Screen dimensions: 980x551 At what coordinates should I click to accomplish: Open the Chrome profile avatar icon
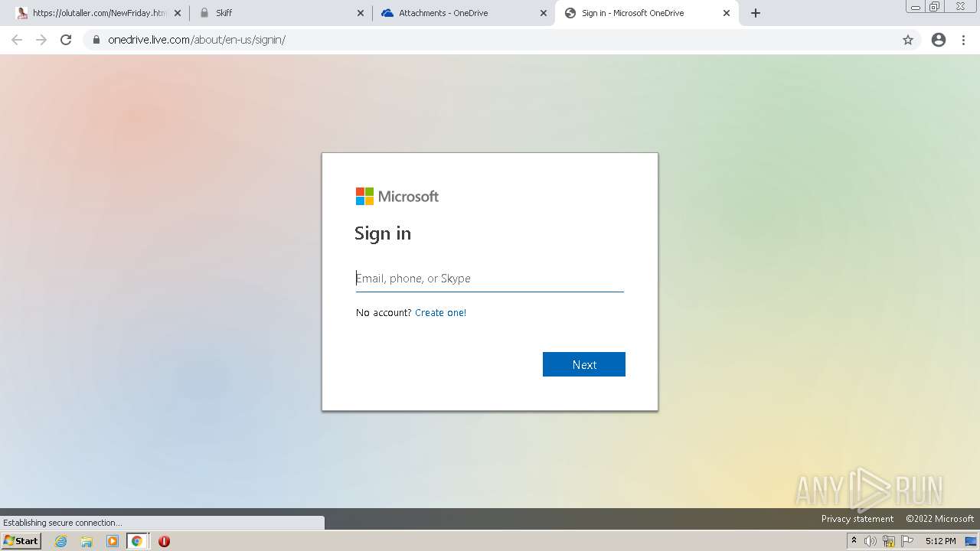(939, 40)
